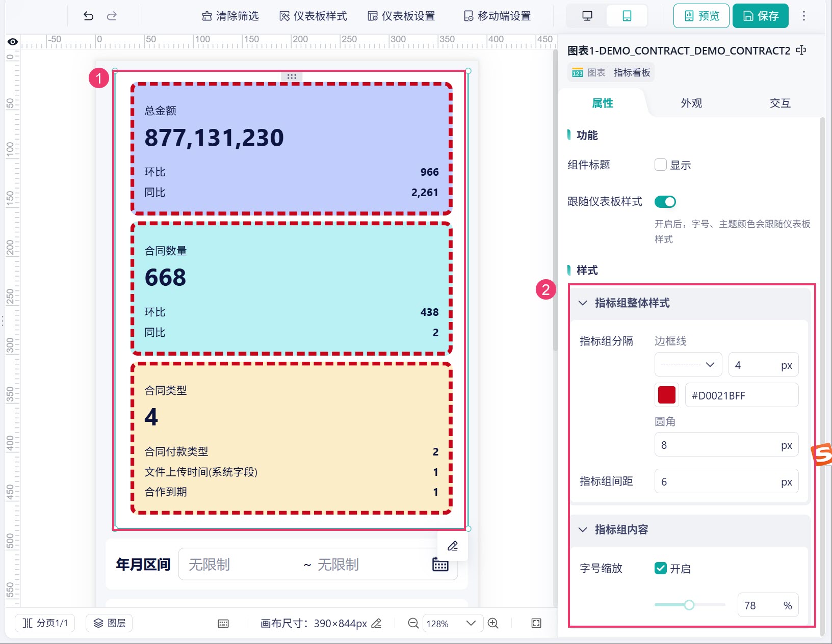Uncheck the 字号缩放 开启 checkbox
Screen dimensions: 832x644
(x=661, y=568)
